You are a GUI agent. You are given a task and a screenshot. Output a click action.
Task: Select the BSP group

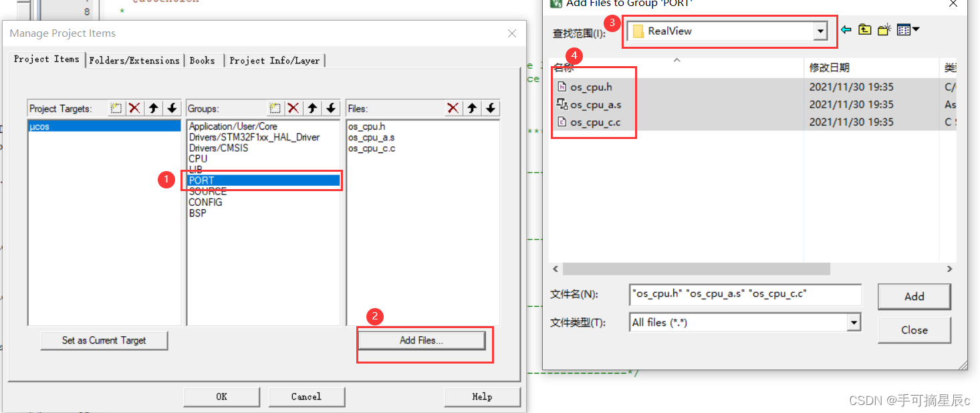pyautogui.click(x=197, y=213)
